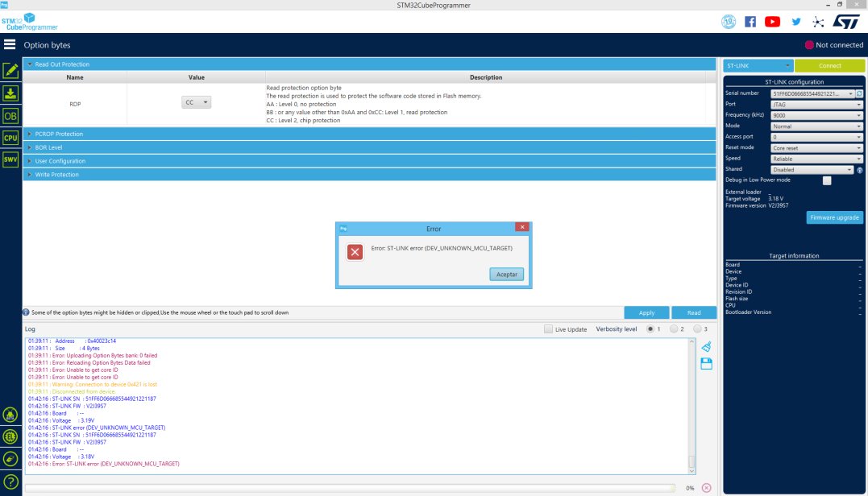
Task: Click the Not connected status indicator
Action: click(x=833, y=45)
